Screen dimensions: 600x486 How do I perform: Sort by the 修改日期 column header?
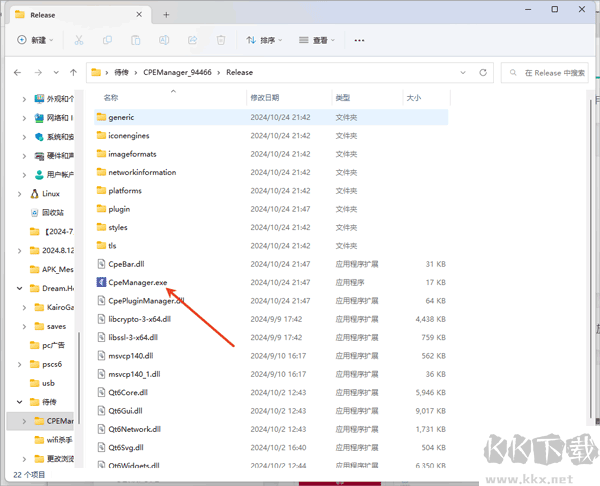tap(264, 98)
